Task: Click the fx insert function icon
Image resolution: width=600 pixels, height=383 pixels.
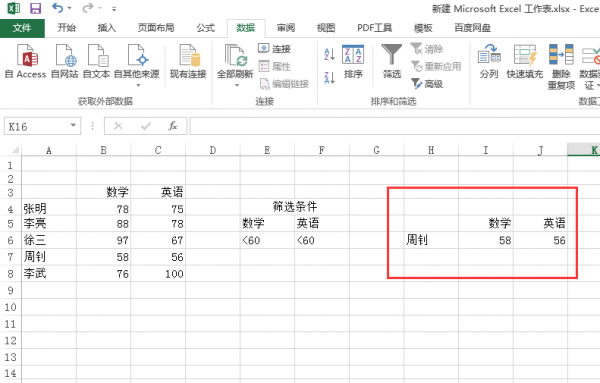Action: coord(173,126)
